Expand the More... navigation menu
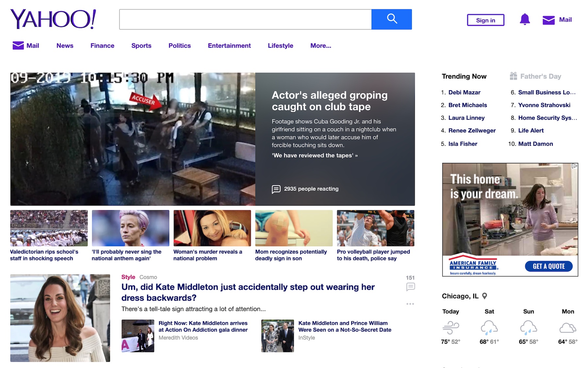The width and height of the screenshot is (588, 368). 321,46
